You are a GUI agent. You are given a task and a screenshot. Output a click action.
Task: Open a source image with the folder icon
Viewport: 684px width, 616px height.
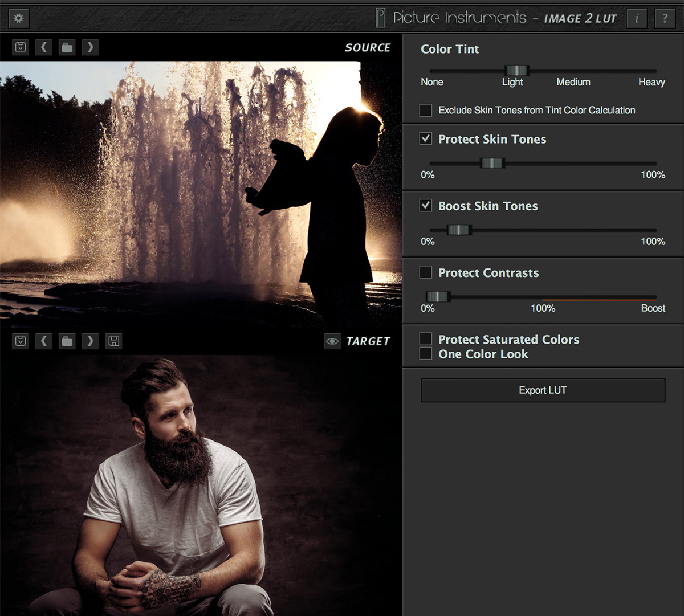click(x=67, y=47)
